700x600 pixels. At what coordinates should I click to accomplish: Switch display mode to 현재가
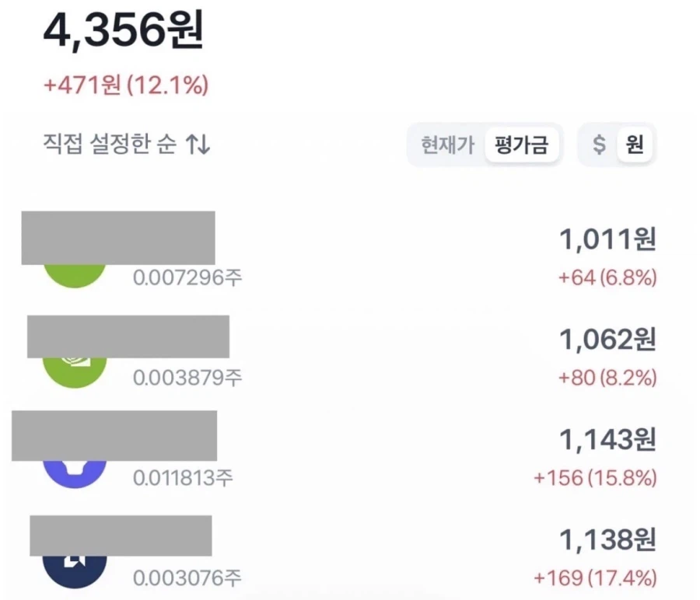pyautogui.click(x=447, y=144)
